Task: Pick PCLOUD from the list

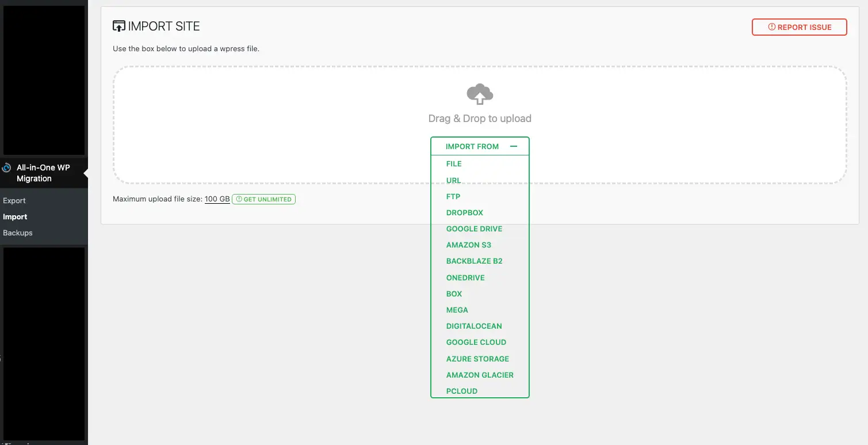Action: (462, 391)
